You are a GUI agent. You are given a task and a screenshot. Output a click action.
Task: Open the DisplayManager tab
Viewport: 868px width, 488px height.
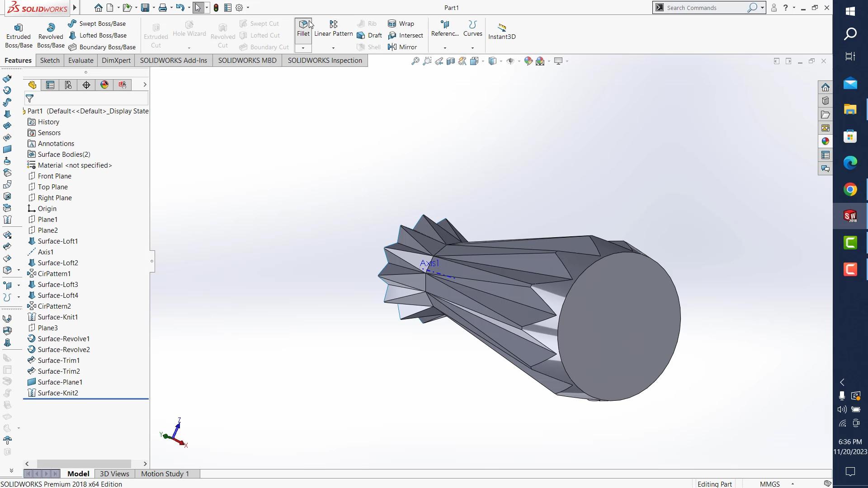click(104, 84)
